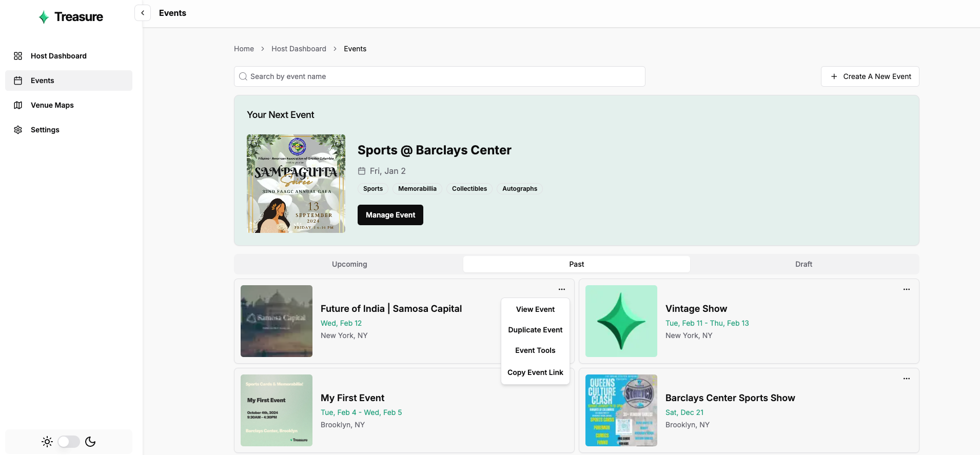Open the Barclays Center Sports Show thumbnail
Image resolution: width=980 pixels, height=455 pixels.
point(621,410)
